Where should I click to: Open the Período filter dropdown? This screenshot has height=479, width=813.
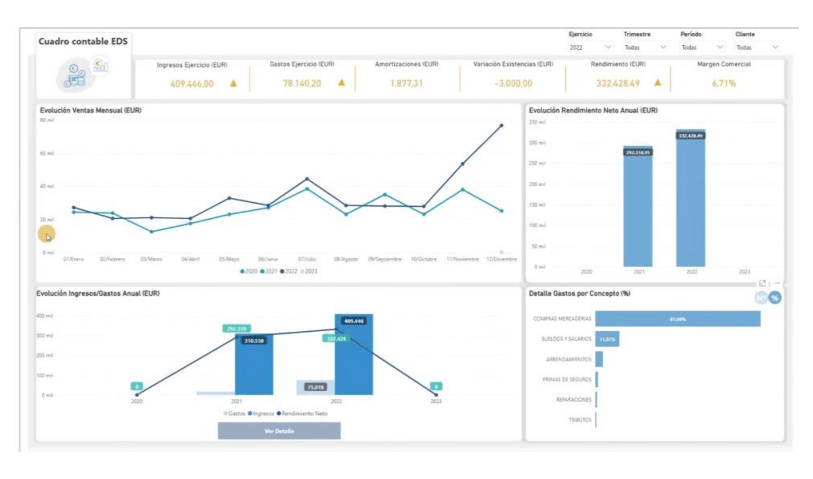[x=702, y=47]
